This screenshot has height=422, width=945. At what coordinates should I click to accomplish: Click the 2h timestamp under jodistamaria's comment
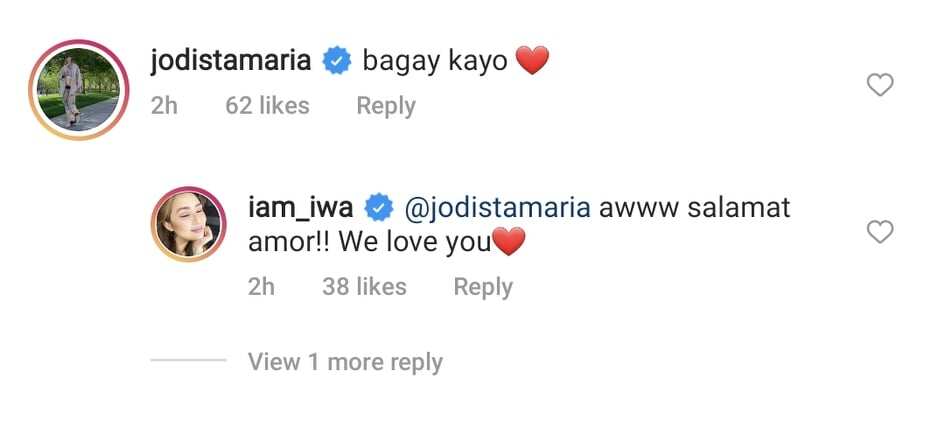click(x=164, y=106)
